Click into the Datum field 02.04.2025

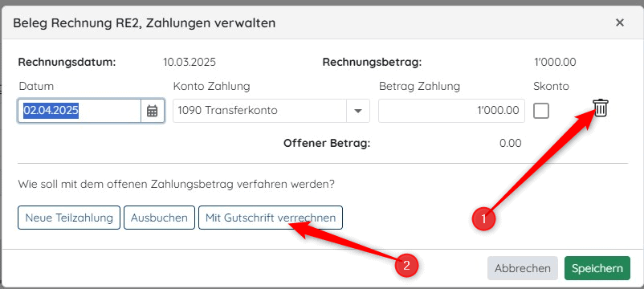(79, 111)
